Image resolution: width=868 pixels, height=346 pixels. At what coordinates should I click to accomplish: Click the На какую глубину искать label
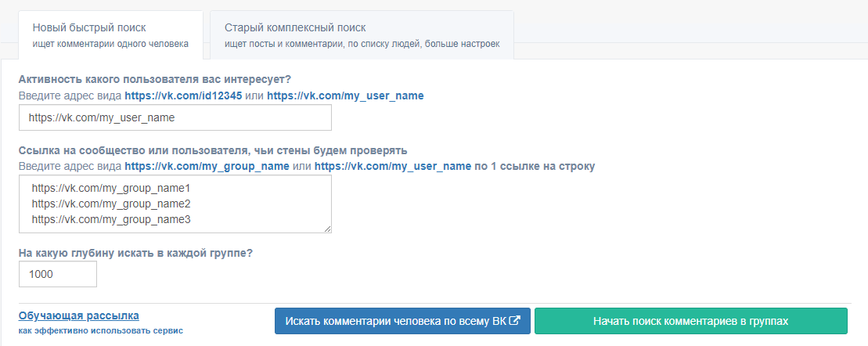click(x=136, y=253)
